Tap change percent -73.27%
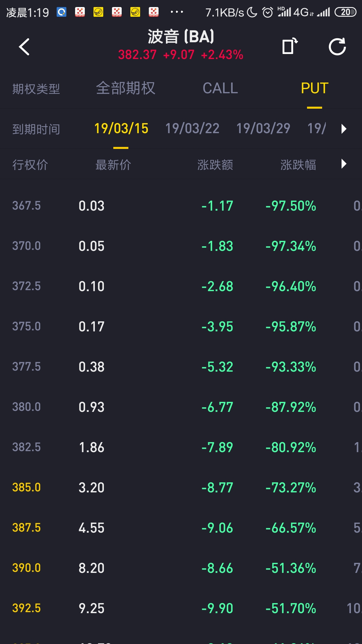 (x=291, y=487)
